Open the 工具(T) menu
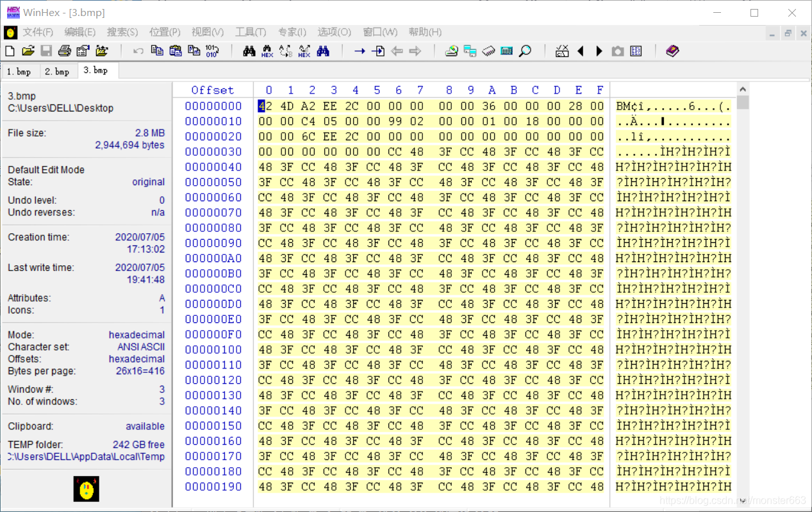This screenshot has width=812, height=512. [251, 32]
